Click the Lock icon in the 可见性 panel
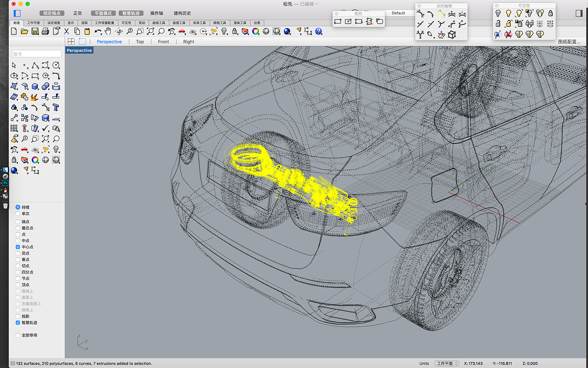Image resolution: width=588 pixels, height=368 pixels. click(550, 13)
